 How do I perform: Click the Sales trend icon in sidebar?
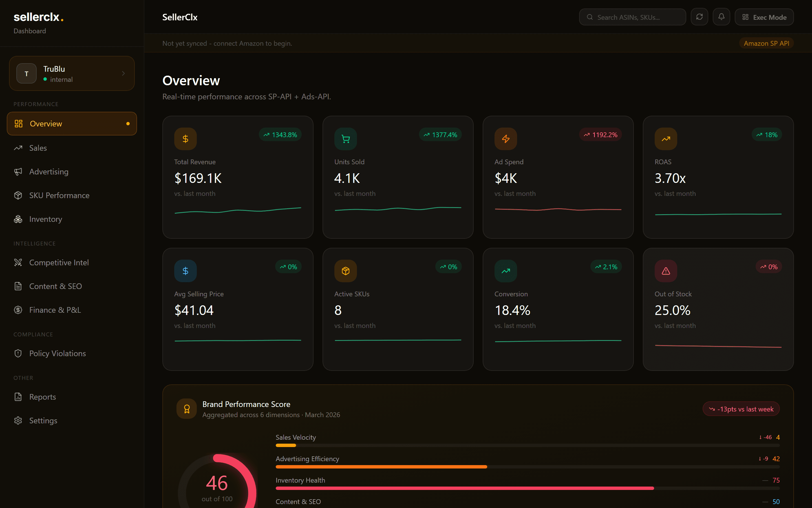(x=18, y=148)
